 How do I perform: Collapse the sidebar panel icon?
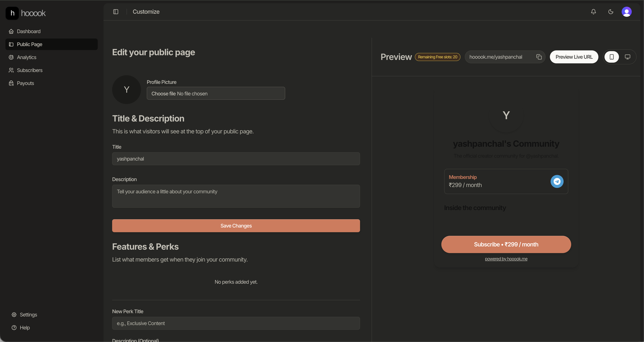(116, 12)
